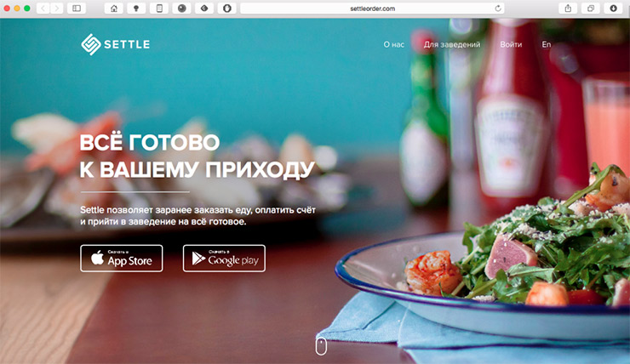Open the "Для заведений" menu item
The height and width of the screenshot is (364, 630).
[x=452, y=44]
